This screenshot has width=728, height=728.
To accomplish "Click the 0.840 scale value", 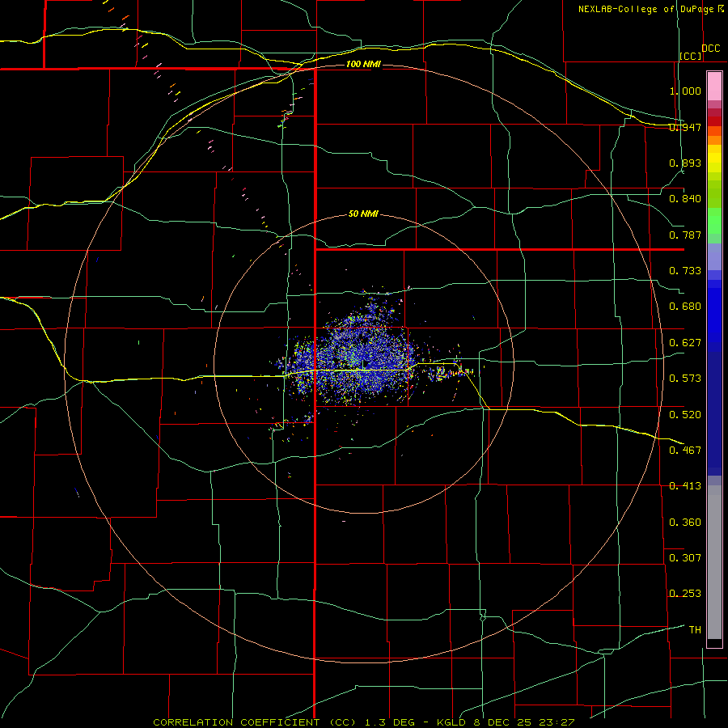I will pyautogui.click(x=685, y=199).
